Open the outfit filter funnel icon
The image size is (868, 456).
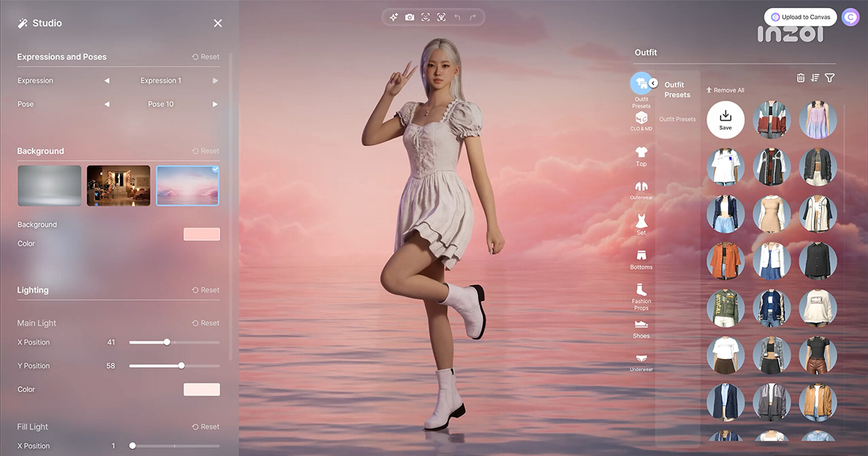(x=830, y=77)
